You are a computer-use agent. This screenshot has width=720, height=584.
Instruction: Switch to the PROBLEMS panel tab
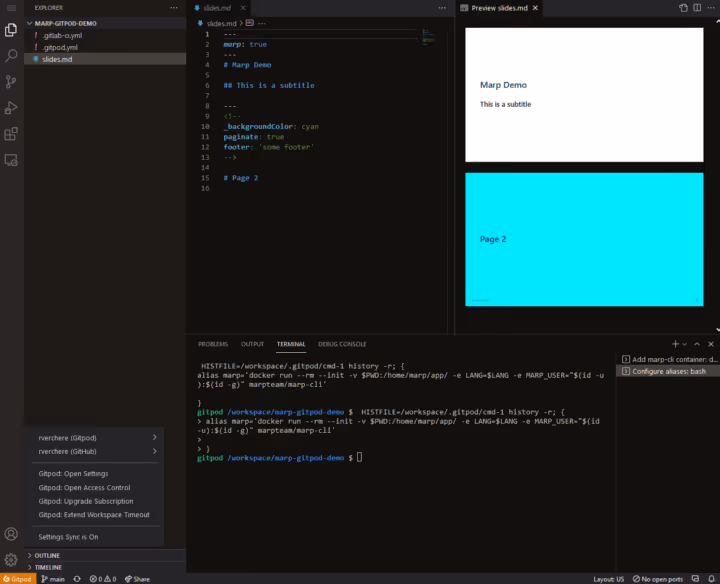(x=213, y=344)
